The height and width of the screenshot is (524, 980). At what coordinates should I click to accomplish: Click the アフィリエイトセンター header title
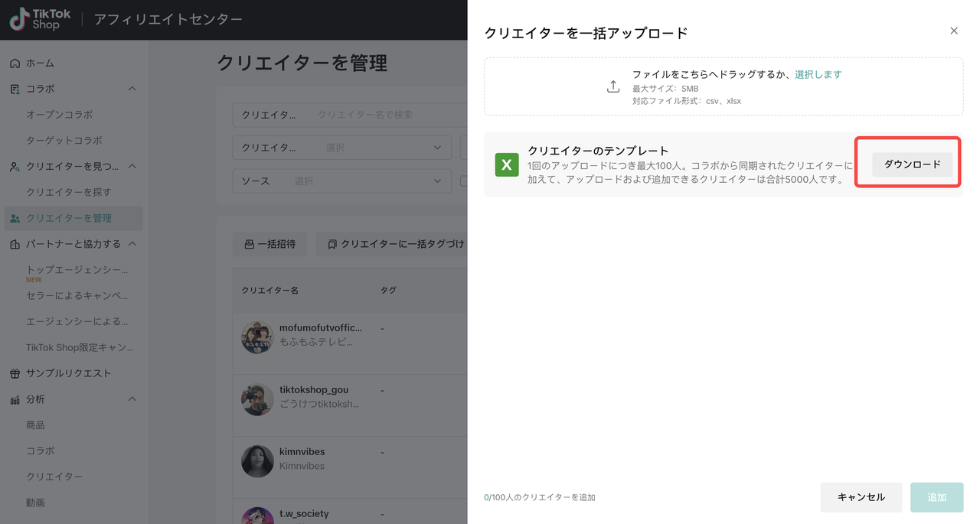tap(168, 19)
